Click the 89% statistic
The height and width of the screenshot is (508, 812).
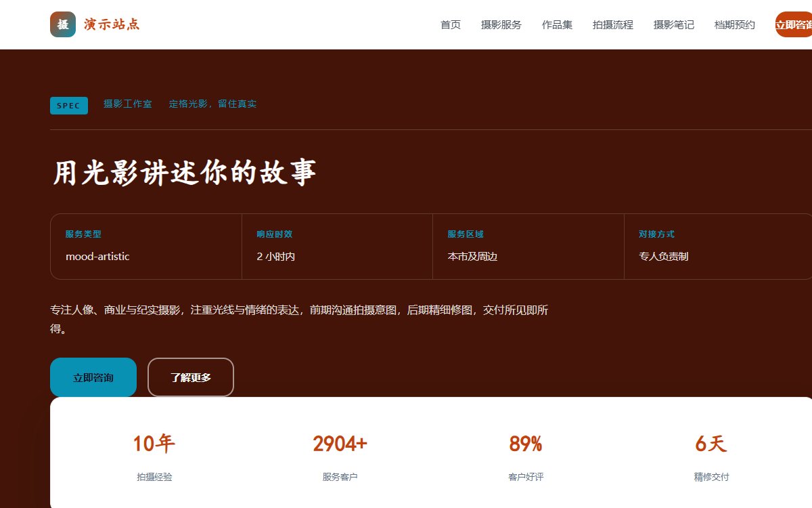point(526,444)
